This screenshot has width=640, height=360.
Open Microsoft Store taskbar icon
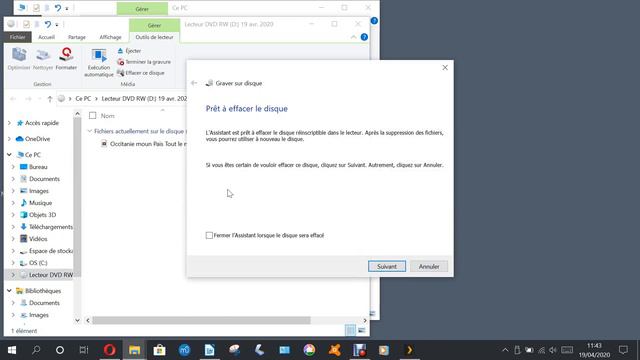coord(159,350)
